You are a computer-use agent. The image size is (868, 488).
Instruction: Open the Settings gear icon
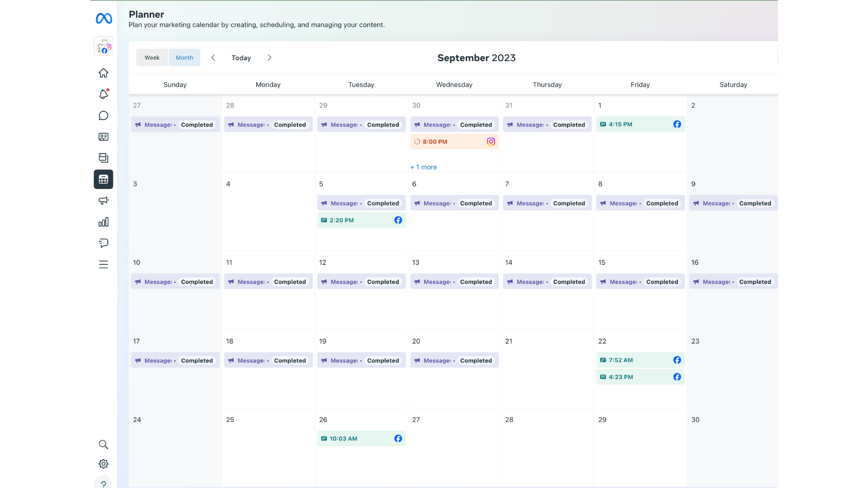pos(104,464)
